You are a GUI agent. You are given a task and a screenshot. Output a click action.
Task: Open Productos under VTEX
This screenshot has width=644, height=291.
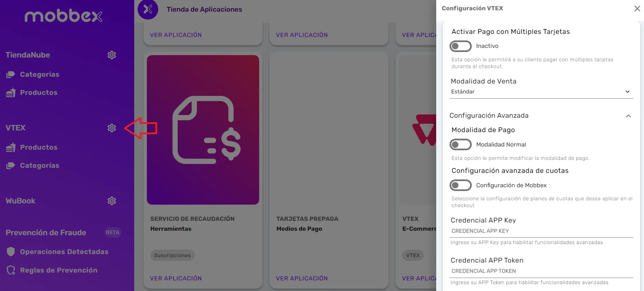[39, 147]
